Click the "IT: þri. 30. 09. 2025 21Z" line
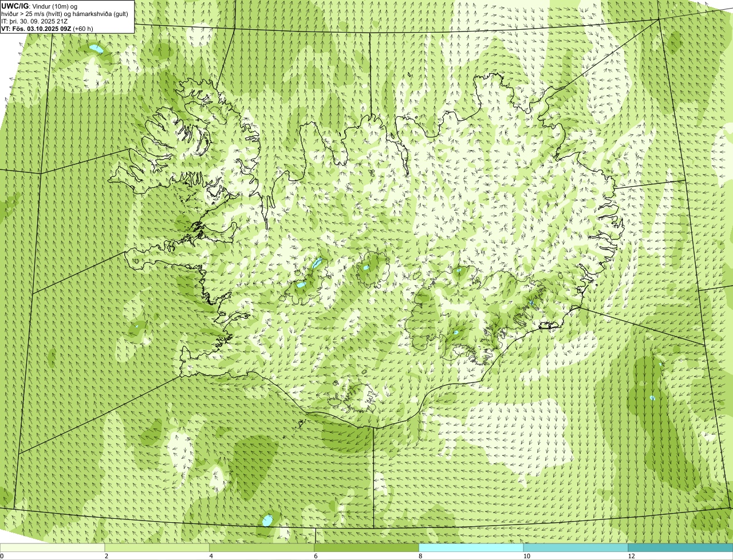The image size is (733, 560). tap(34, 21)
